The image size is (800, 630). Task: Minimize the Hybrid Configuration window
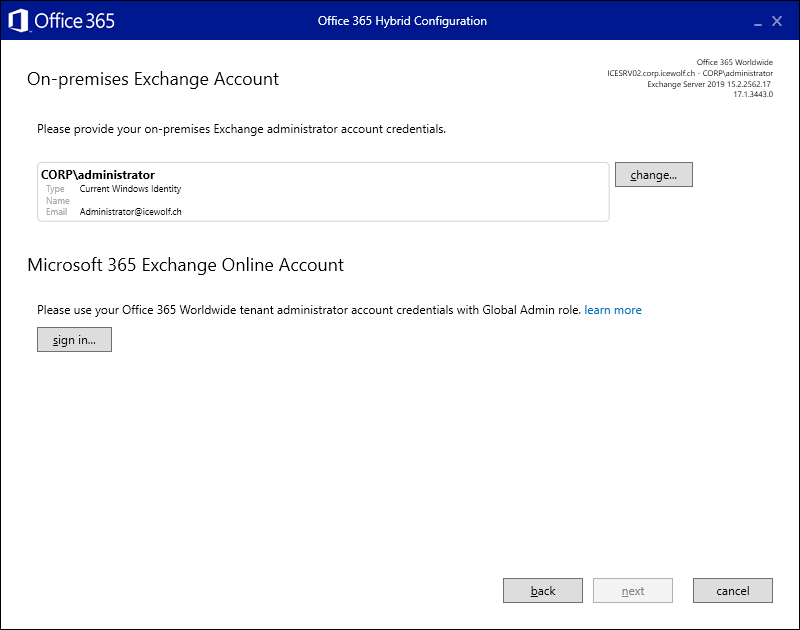click(x=758, y=22)
